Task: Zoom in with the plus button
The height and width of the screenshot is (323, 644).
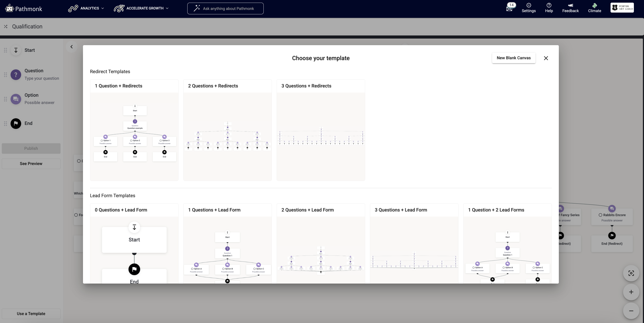Action: click(631, 292)
